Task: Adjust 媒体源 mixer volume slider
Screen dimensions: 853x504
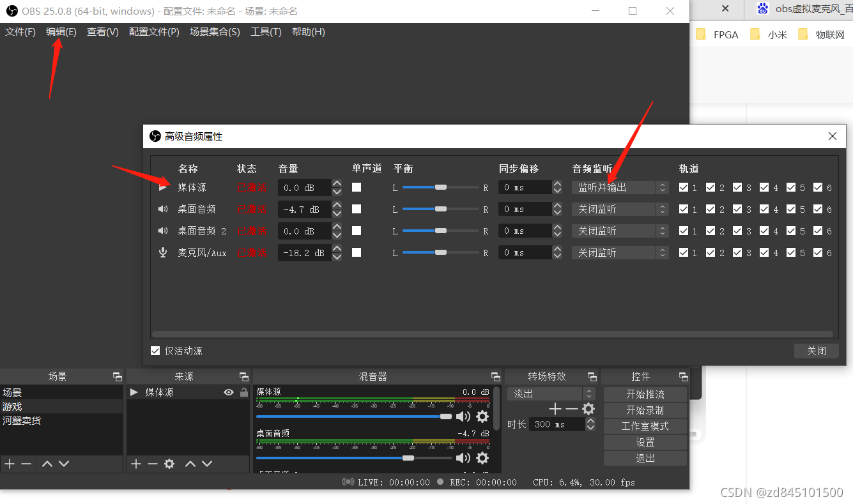Action: (x=354, y=416)
